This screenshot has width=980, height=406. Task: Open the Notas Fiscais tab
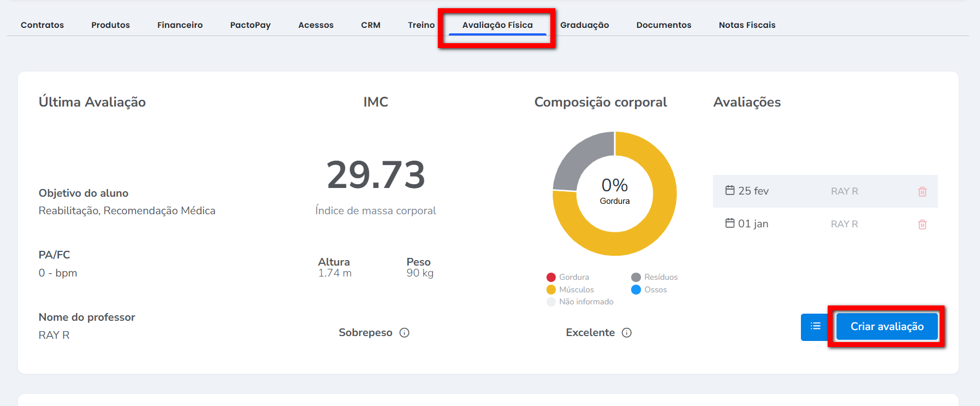pyautogui.click(x=747, y=25)
